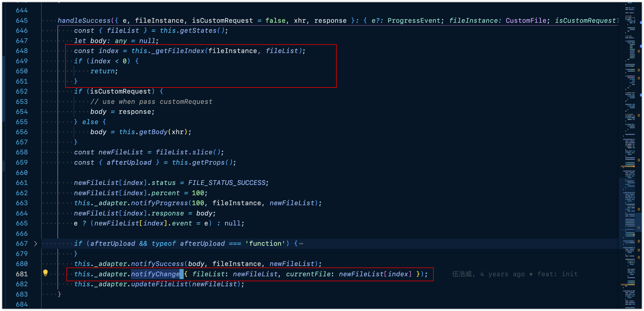The height and width of the screenshot is (311, 644).
Task: Click the getBody method call
Action: pyautogui.click(x=153, y=132)
